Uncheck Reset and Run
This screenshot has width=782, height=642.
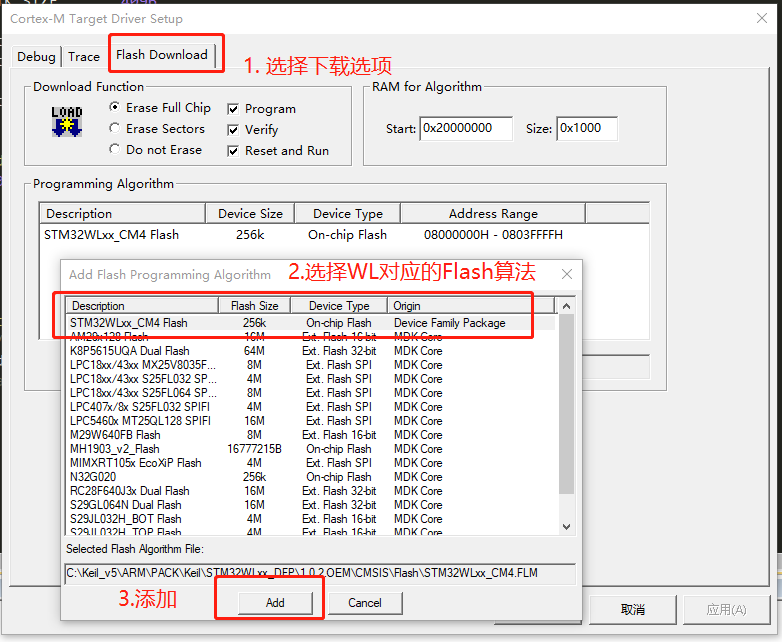click(x=233, y=151)
